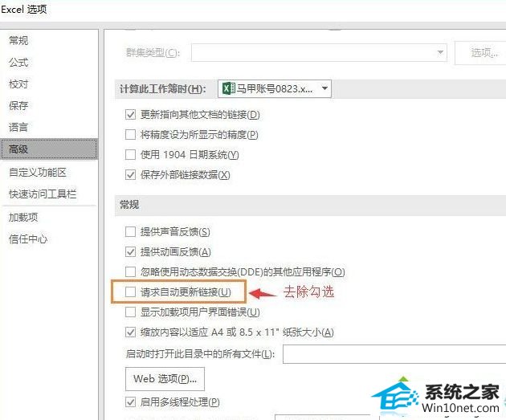Toggle 缩放内容以适应 A4 纸张大小 checkbox

pyautogui.click(x=130, y=332)
